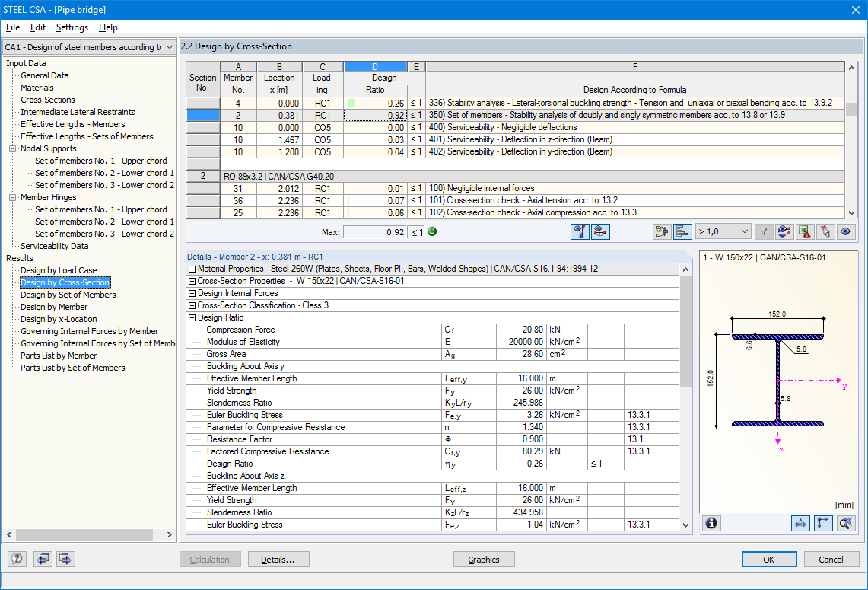Click the filter funnel icon
Image resolution: width=868 pixels, height=590 pixels.
click(x=762, y=231)
